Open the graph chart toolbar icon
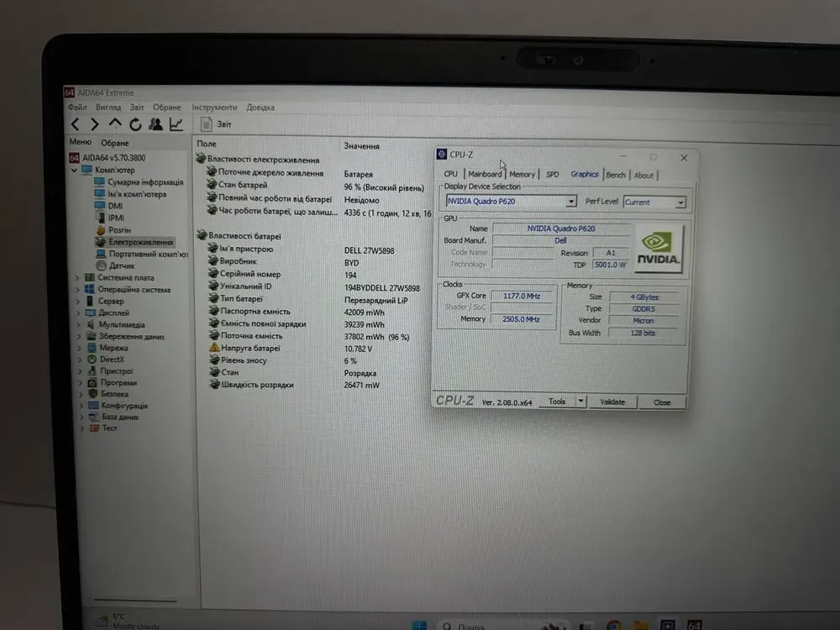 pos(176,124)
